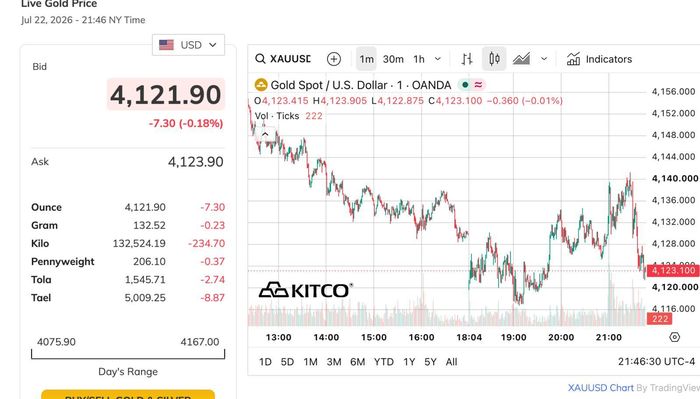Click the Day's Range bar
This screenshot has width=700, height=399.
(x=128, y=354)
